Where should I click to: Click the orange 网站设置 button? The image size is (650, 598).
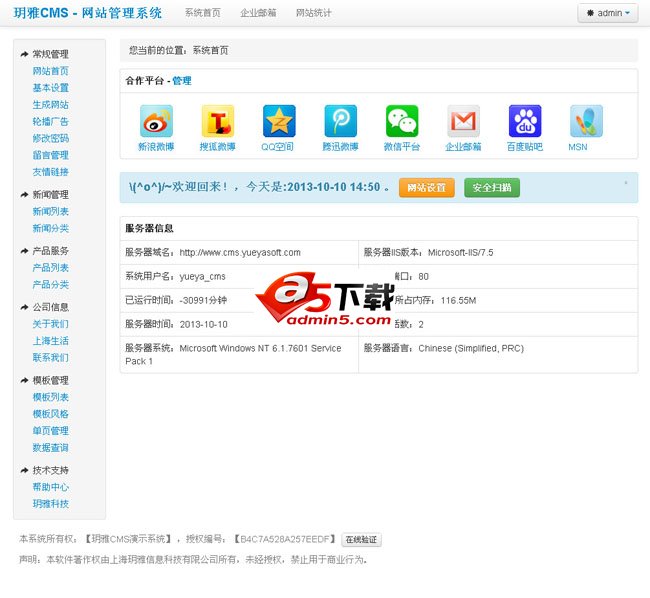click(427, 188)
